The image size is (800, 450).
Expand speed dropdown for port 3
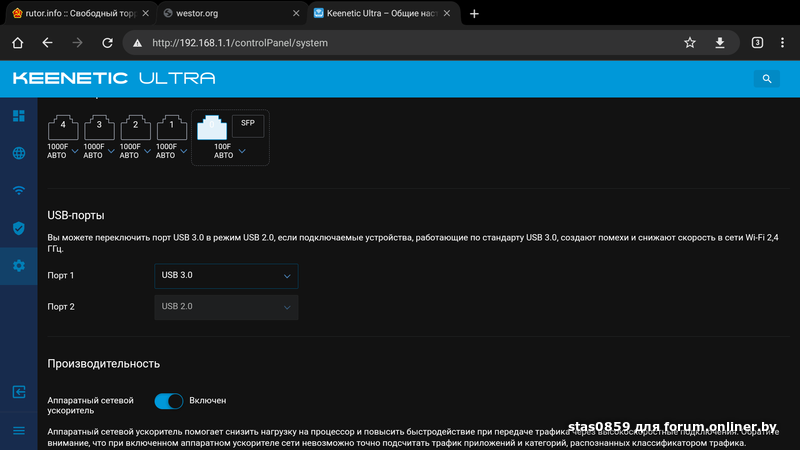[111, 151]
